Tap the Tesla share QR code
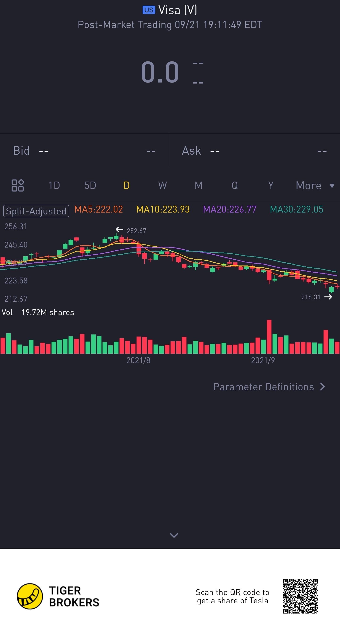This screenshot has width=340, height=644. 301,596
